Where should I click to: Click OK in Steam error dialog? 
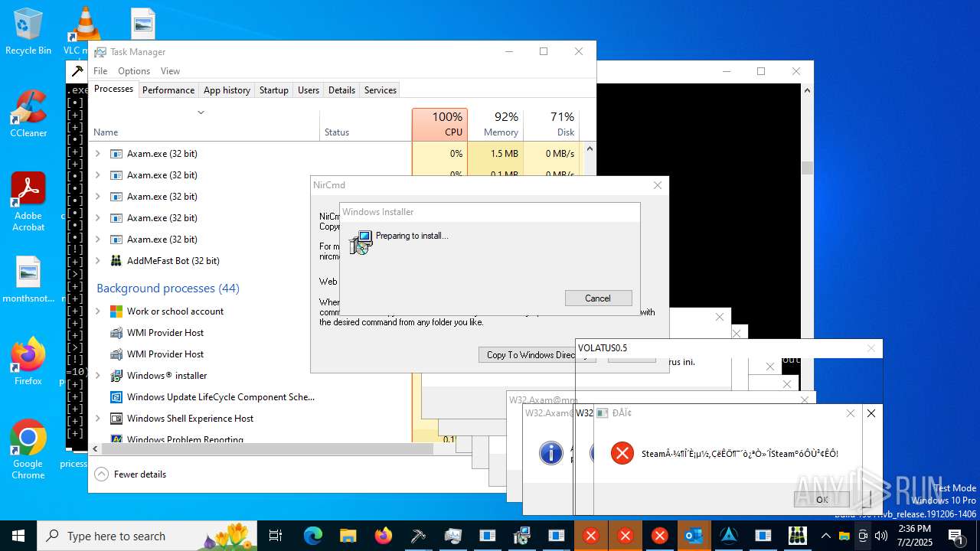[x=822, y=499]
